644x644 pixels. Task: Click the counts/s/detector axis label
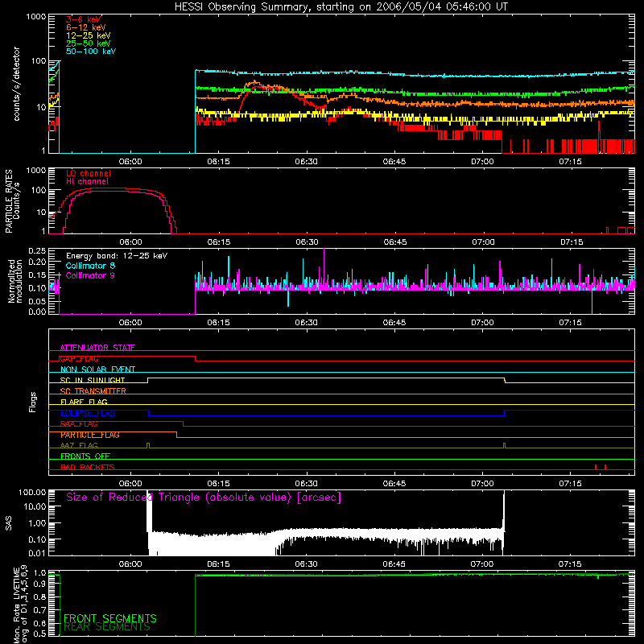tap(17, 84)
